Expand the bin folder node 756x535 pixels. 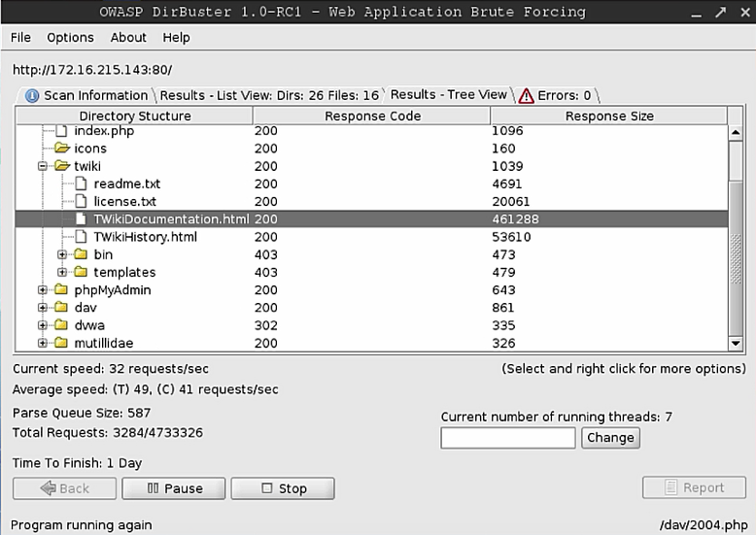[x=62, y=254]
